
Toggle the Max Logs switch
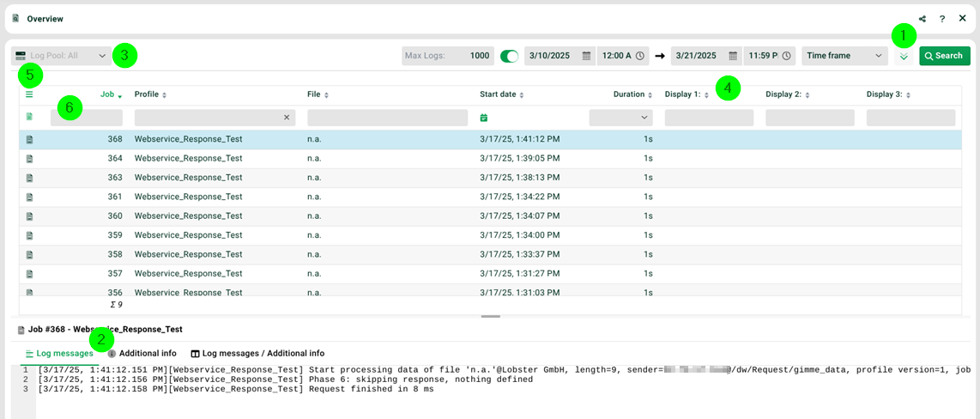510,56
